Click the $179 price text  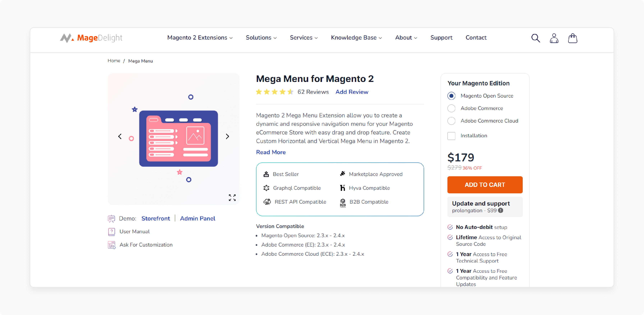461,157
